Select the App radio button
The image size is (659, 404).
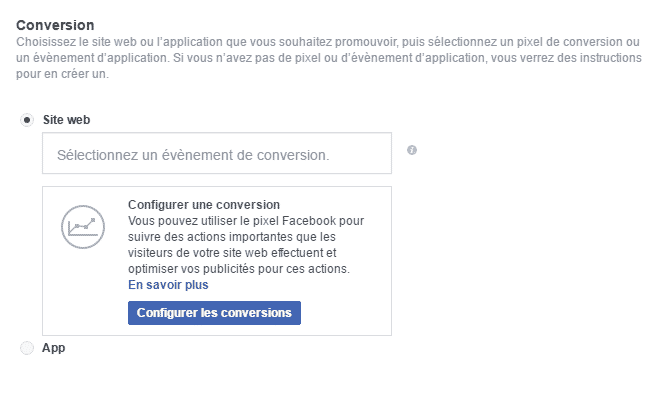tap(27, 348)
